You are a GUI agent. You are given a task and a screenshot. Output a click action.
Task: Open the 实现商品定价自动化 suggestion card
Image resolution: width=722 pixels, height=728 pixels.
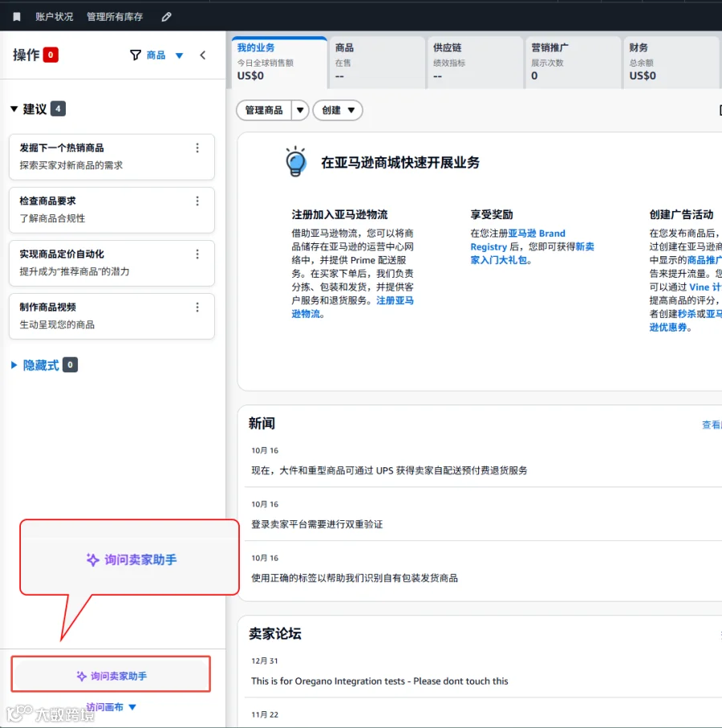click(x=112, y=263)
